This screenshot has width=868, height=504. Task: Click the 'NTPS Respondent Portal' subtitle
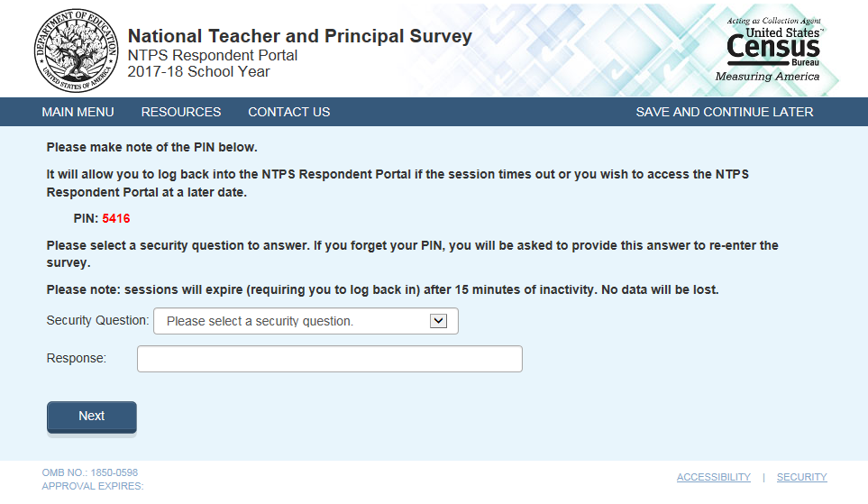click(213, 55)
